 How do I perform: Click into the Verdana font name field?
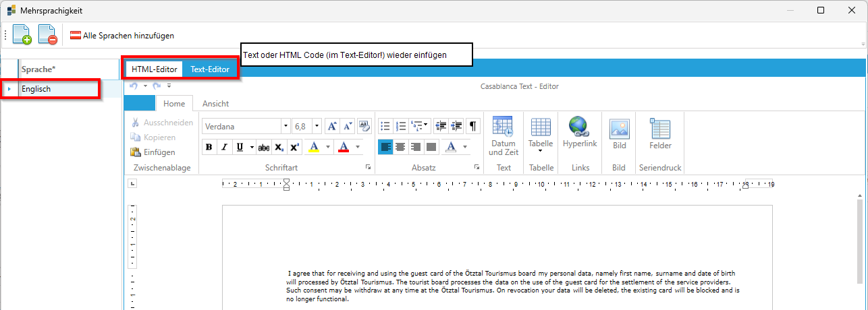(x=242, y=126)
